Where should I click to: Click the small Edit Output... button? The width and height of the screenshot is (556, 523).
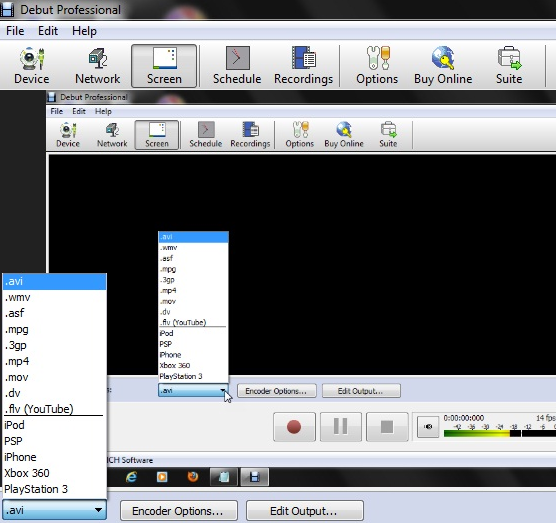pyautogui.click(x=361, y=391)
